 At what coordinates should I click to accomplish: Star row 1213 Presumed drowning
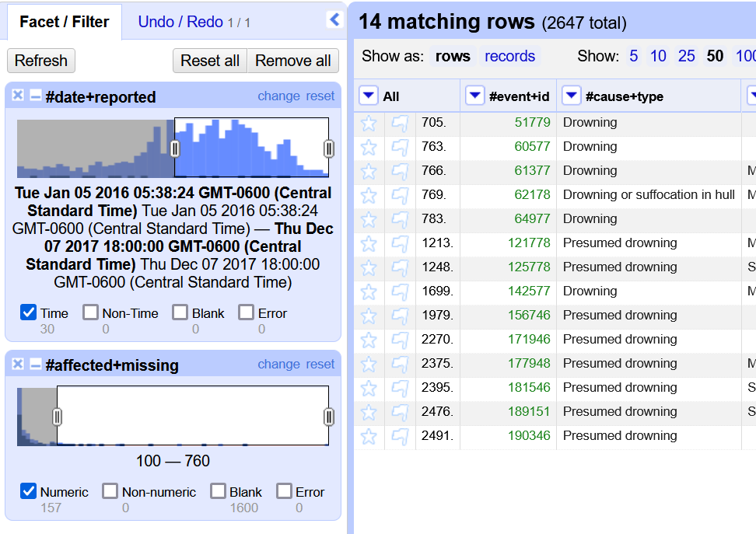[369, 243]
